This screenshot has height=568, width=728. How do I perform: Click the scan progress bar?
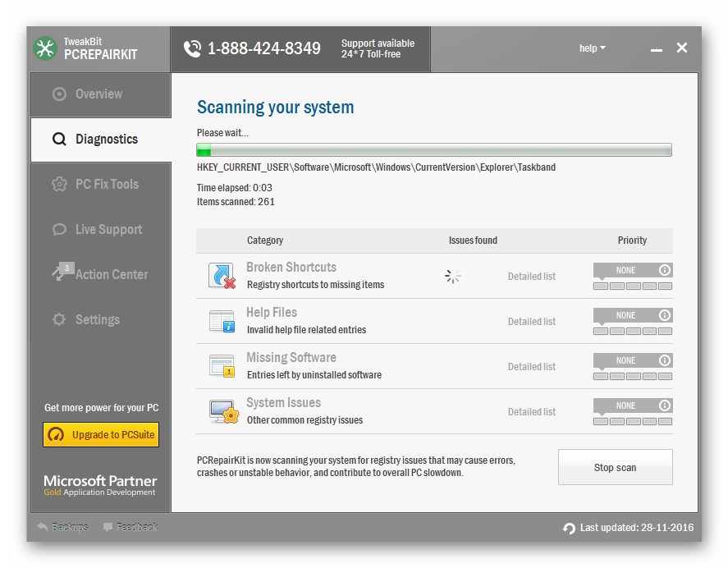coord(434,150)
